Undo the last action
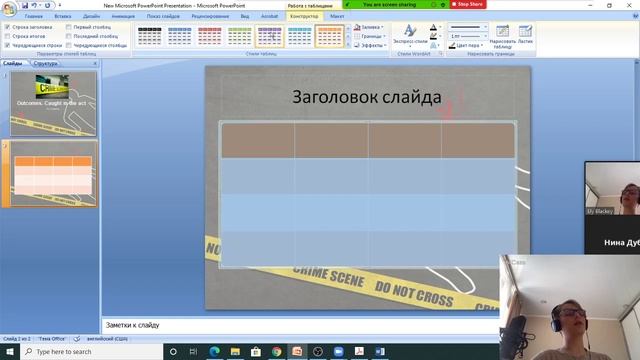Image resolution: width=640 pixels, height=360 pixels. (x=34, y=5)
